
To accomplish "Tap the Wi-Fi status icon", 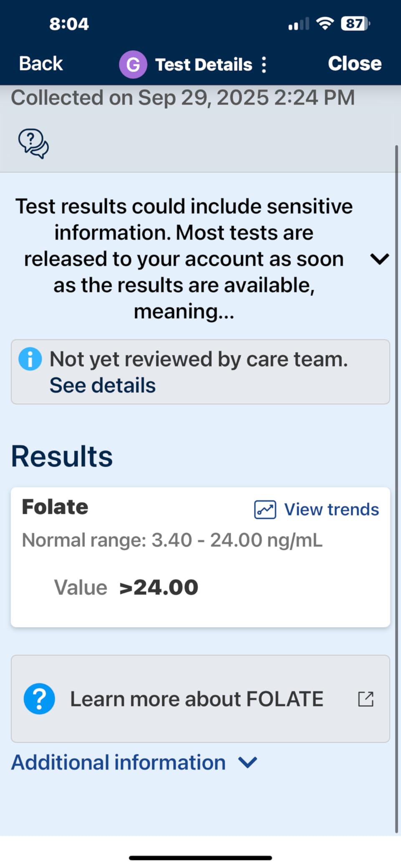I will [325, 23].
